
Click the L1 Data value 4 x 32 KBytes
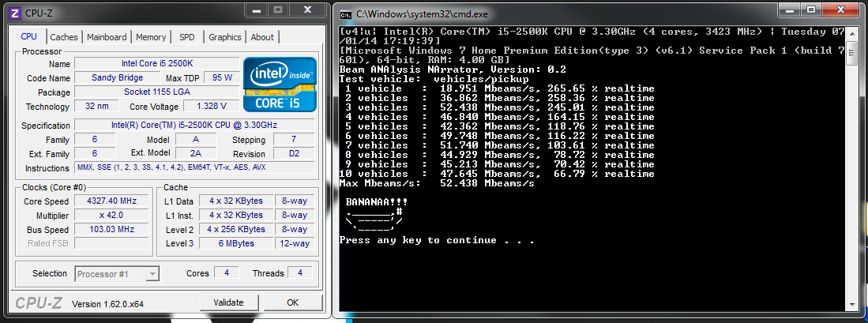236,201
